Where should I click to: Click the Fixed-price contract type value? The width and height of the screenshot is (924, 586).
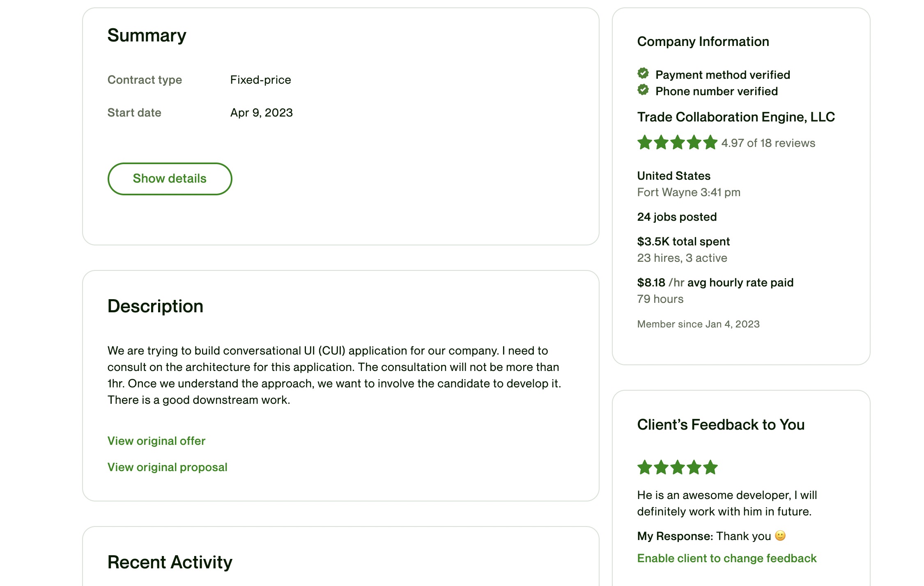click(x=261, y=80)
